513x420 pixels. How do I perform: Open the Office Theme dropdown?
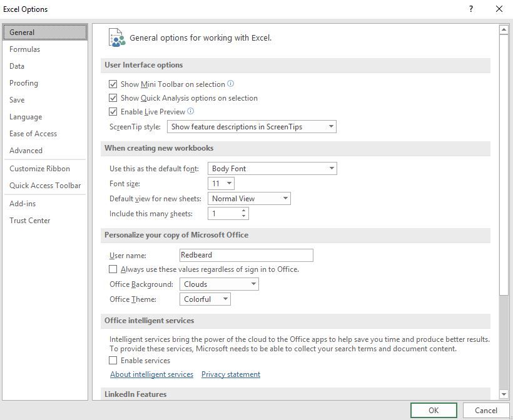(x=205, y=299)
